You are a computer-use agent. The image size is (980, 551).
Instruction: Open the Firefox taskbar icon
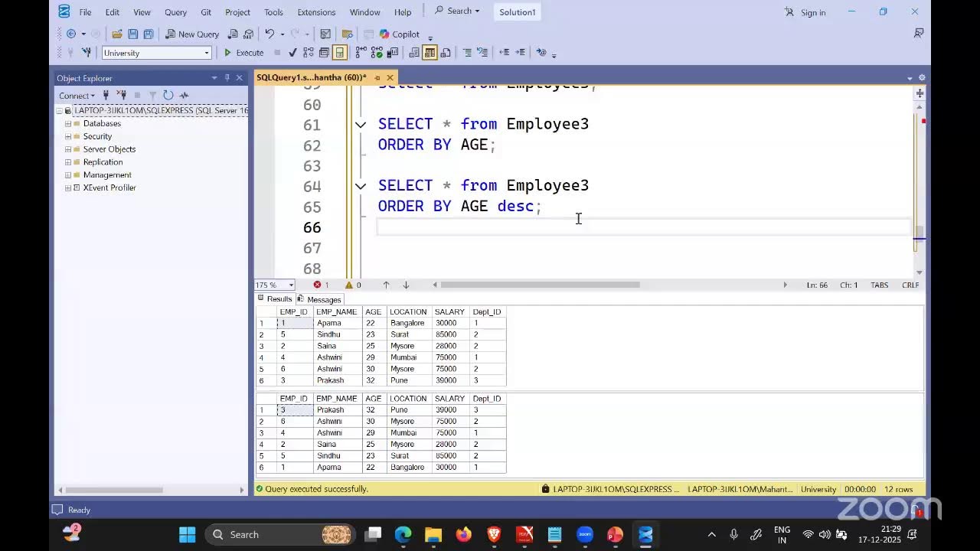pos(463,534)
